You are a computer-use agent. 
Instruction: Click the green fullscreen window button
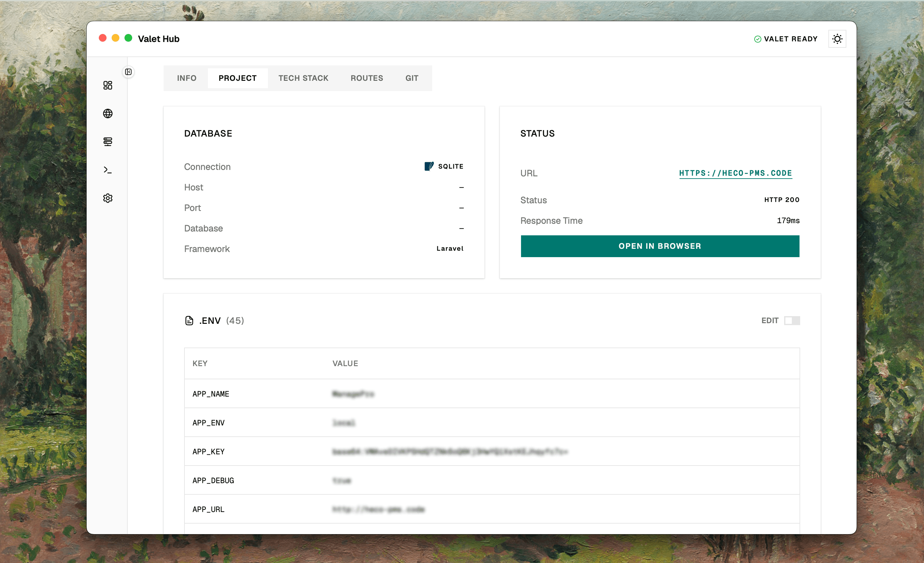tap(128, 38)
